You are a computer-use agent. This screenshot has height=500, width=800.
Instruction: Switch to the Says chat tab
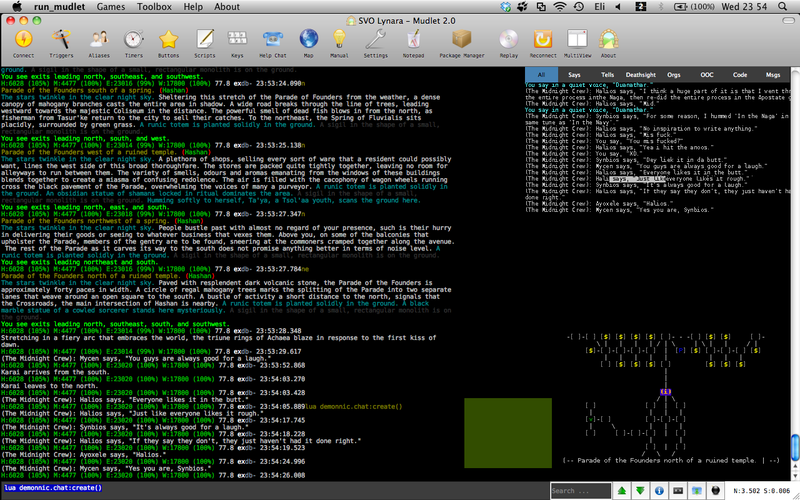[x=574, y=74]
